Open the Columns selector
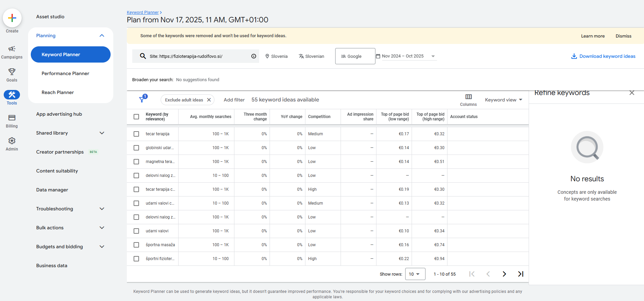The height and width of the screenshot is (301, 644). [x=468, y=100]
